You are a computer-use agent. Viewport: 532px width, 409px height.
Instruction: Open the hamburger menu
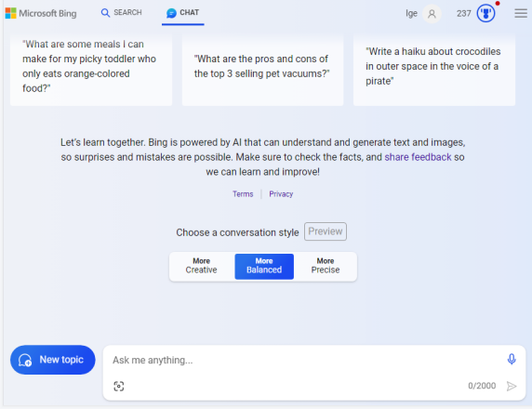coord(521,13)
